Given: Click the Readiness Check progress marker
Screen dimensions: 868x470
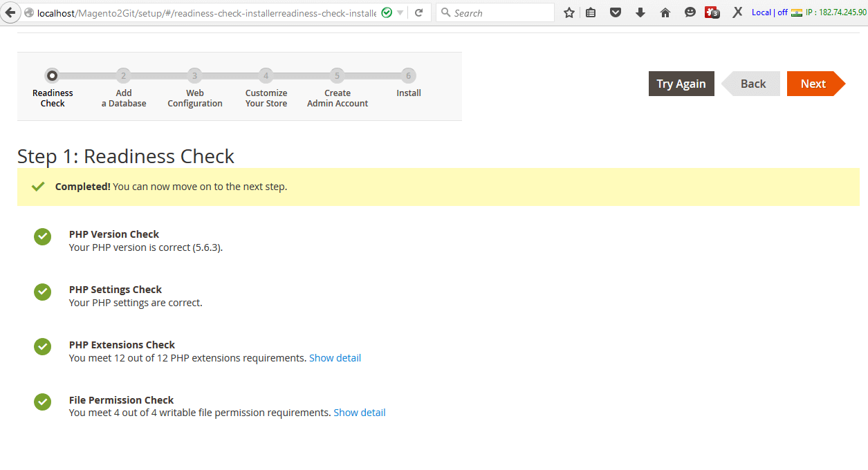Looking at the screenshot, I should coord(52,76).
